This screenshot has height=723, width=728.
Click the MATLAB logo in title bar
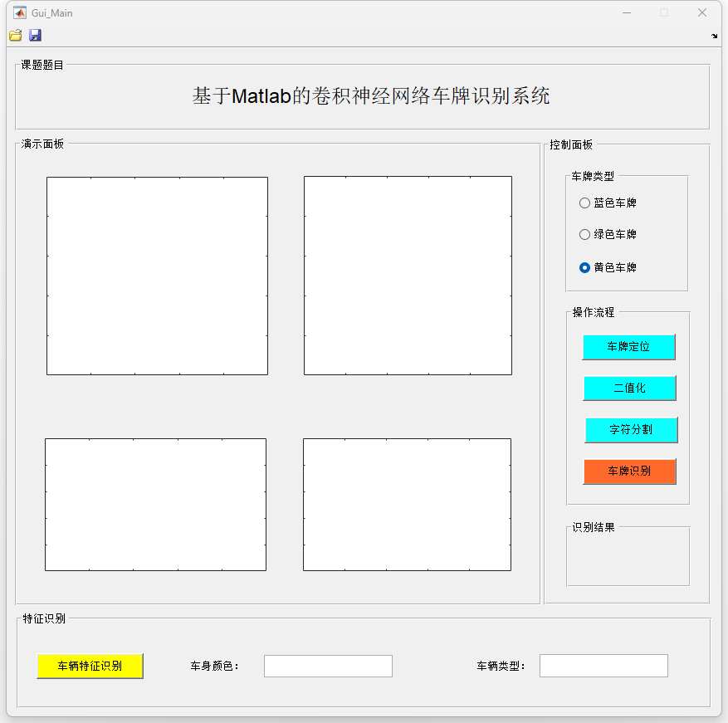19,12
